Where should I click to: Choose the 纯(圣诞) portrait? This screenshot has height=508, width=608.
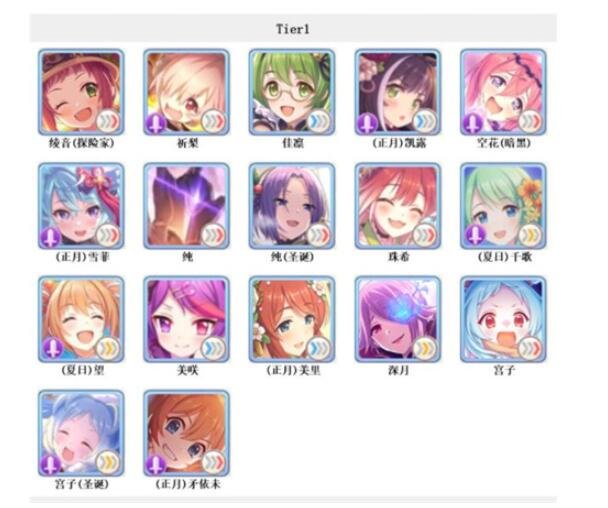coord(292,206)
